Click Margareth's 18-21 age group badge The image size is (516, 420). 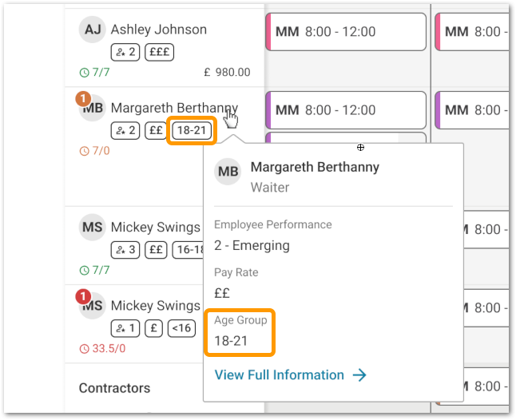tap(192, 130)
